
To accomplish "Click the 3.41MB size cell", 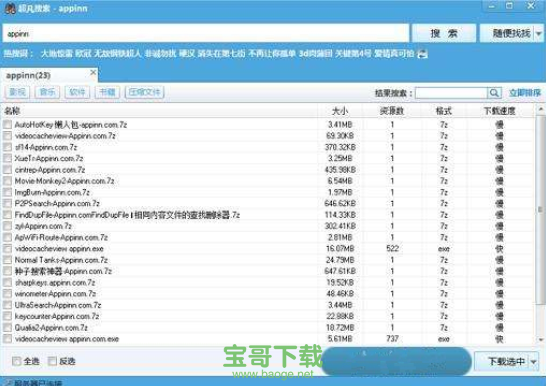I will (x=340, y=125).
